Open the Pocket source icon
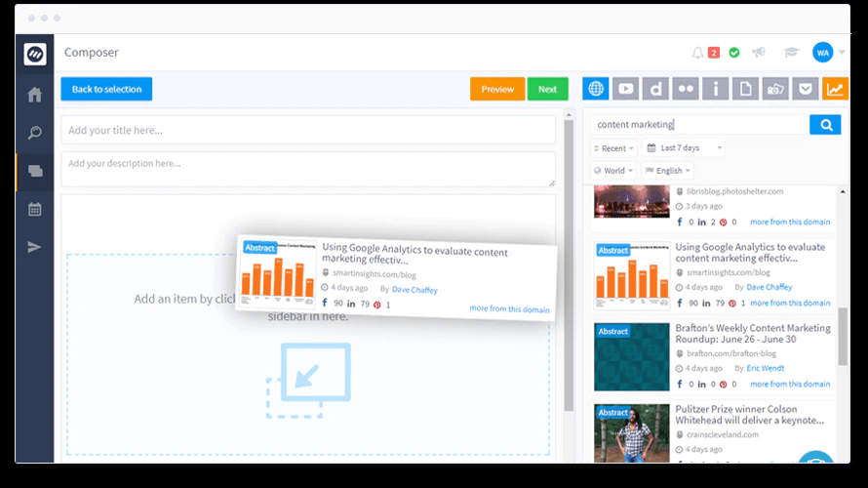Viewport: 868px width, 488px height. click(x=805, y=89)
